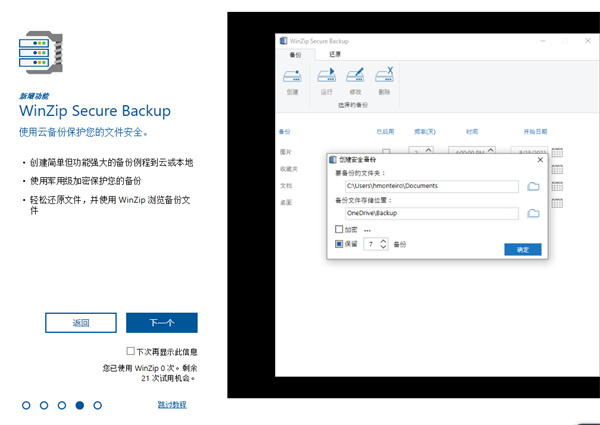This screenshot has width=600, height=425.
Task: Click folder icon beside the Documents path
Action: click(533, 187)
